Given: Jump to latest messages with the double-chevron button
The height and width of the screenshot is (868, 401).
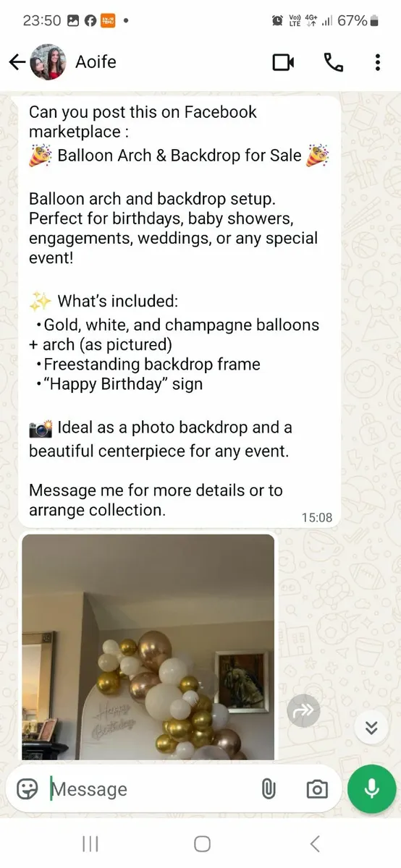Looking at the screenshot, I should 371,727.
